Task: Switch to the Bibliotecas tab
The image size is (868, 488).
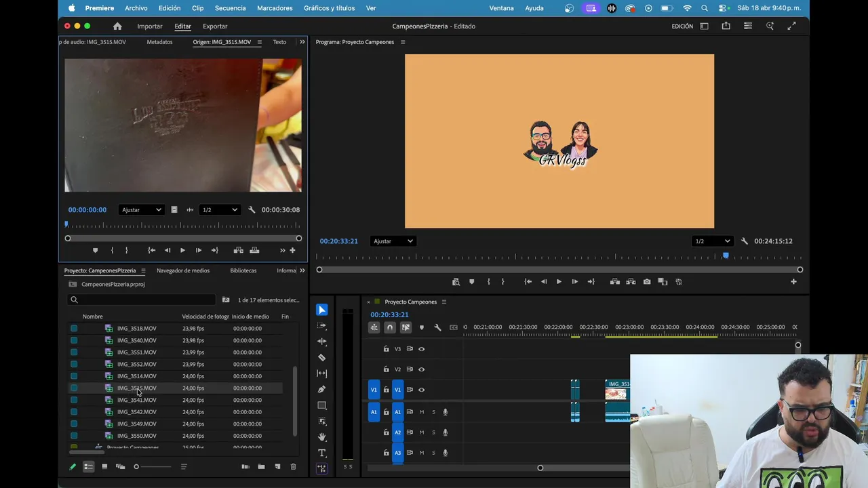Action: pos(243,270)
